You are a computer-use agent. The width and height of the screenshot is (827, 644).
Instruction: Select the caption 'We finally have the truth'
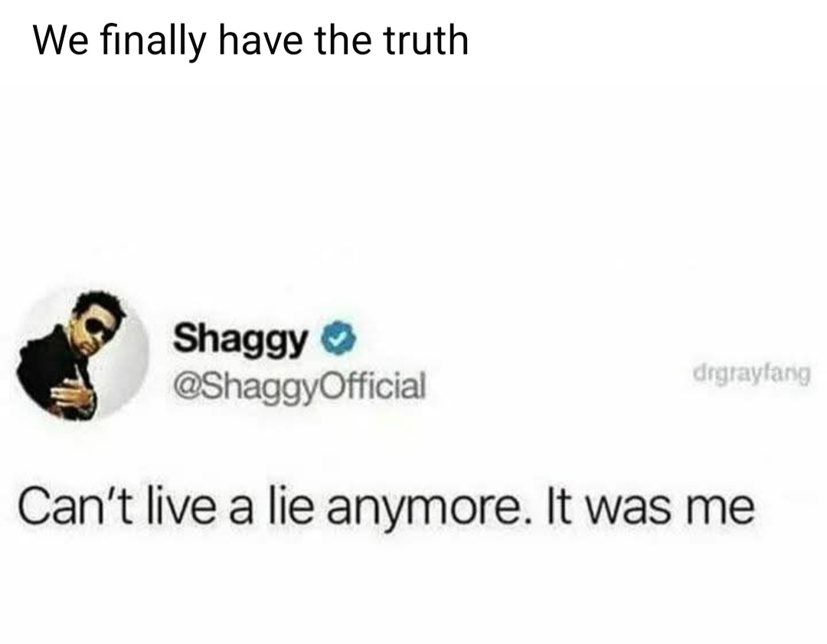[x=251, y=41]
